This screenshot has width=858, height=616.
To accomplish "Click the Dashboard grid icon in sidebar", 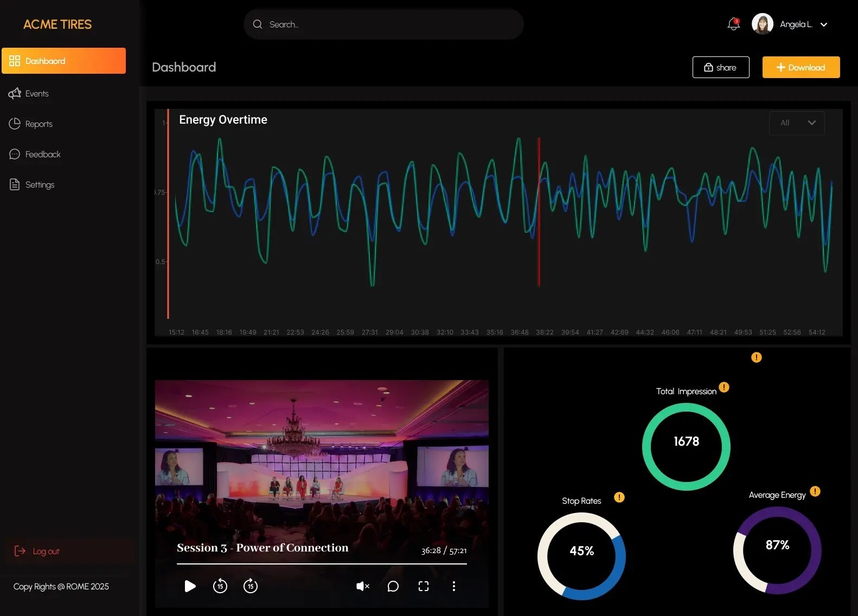I will pyautogui.click(x=15, y=61).
